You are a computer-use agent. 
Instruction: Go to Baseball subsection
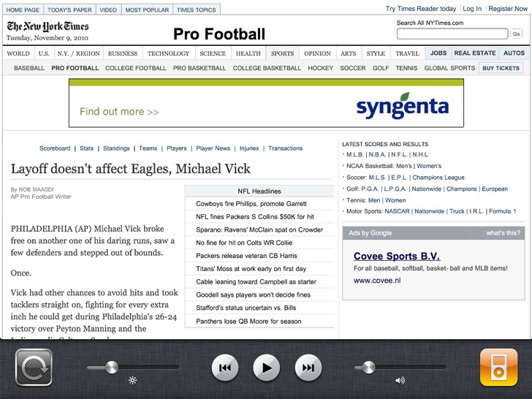[29, 68]
